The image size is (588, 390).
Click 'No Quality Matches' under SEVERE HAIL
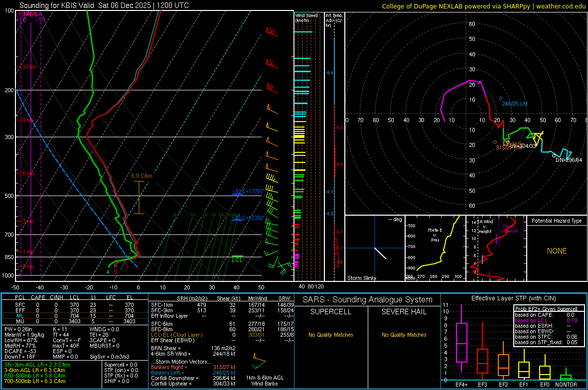(404, 335)
